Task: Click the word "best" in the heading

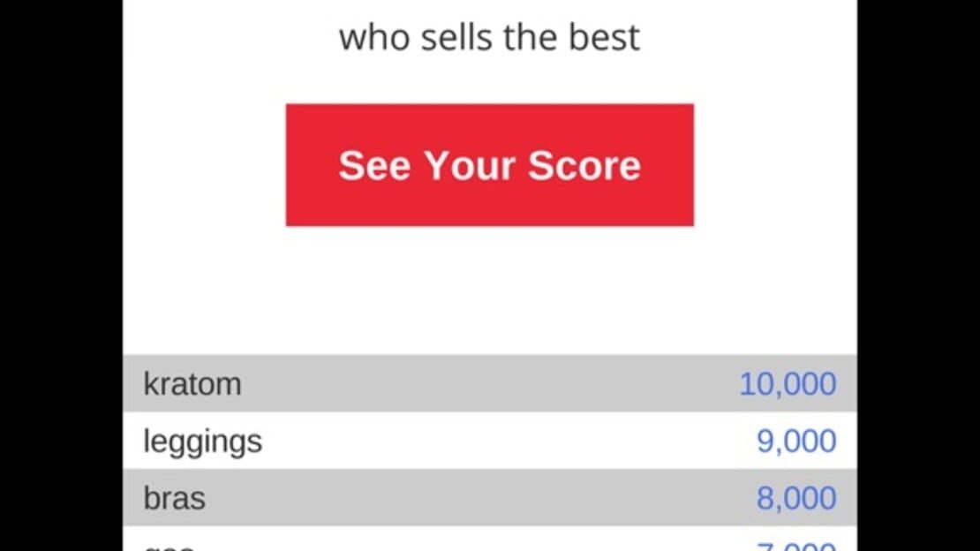Action: 604,37
